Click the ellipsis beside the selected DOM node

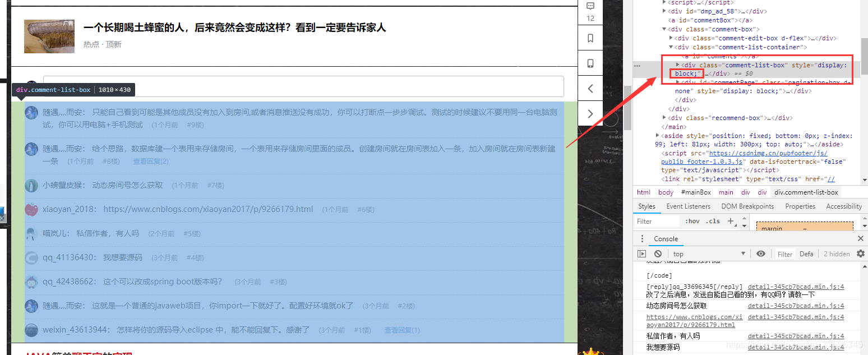pyautogui.click(x=637, y=66)
